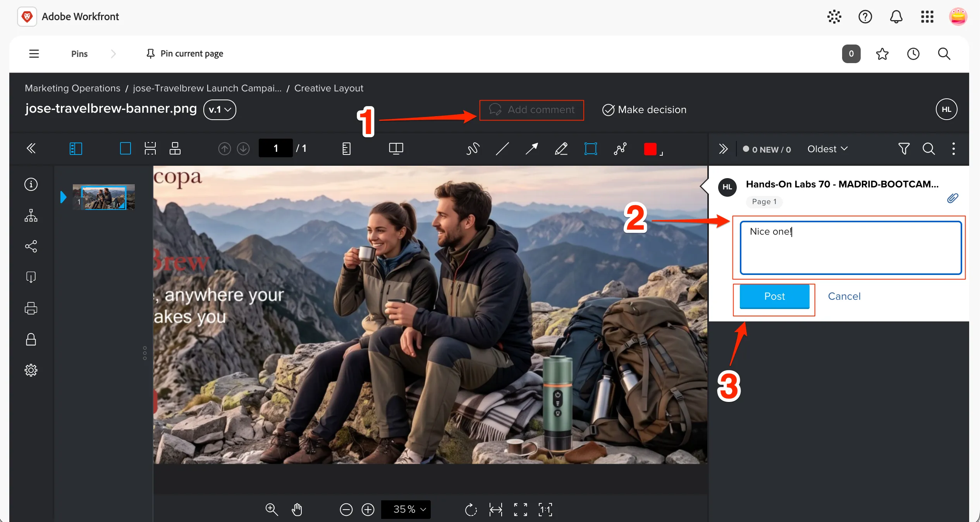The height and width of the screenshot is (522, 980).
Task: Collapse the comments panel with double chevron
Action: pos(723,149)
